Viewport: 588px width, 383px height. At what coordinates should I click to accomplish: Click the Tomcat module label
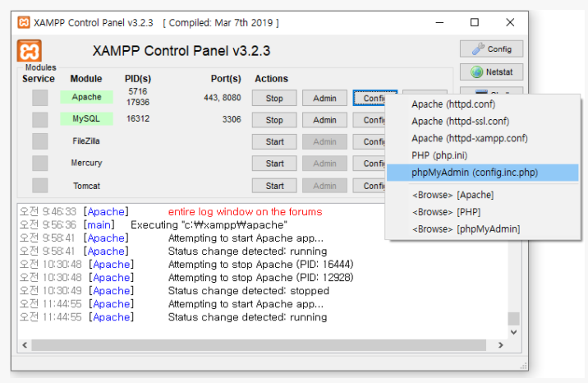(x=86, y=186)
